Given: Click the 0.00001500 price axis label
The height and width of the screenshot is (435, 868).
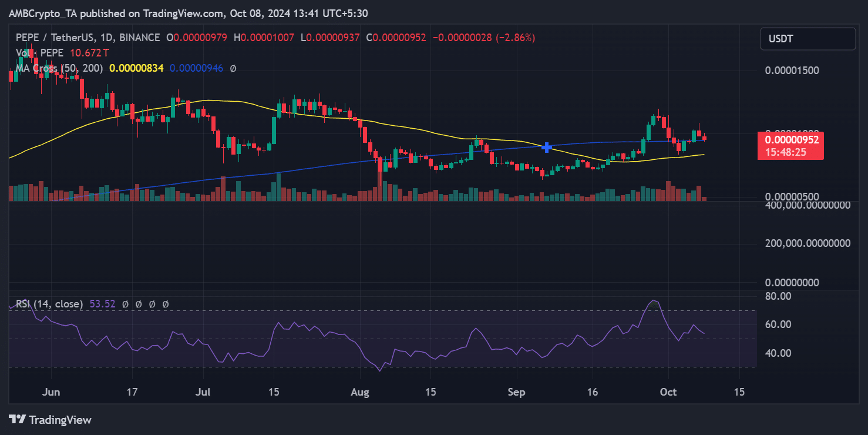Looking at the screenshot, I should (792, 71).
